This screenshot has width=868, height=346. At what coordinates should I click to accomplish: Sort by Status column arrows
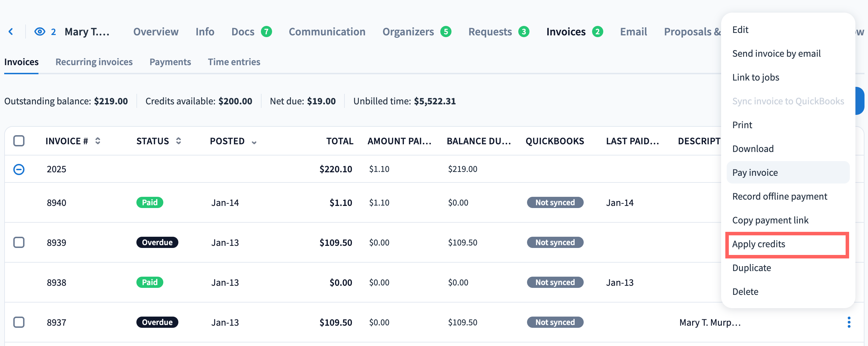click(x=179, y=141)
